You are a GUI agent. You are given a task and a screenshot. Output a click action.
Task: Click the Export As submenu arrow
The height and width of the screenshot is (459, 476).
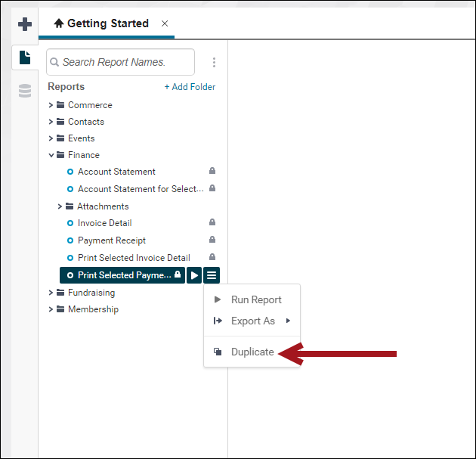[x=288, y=321]
